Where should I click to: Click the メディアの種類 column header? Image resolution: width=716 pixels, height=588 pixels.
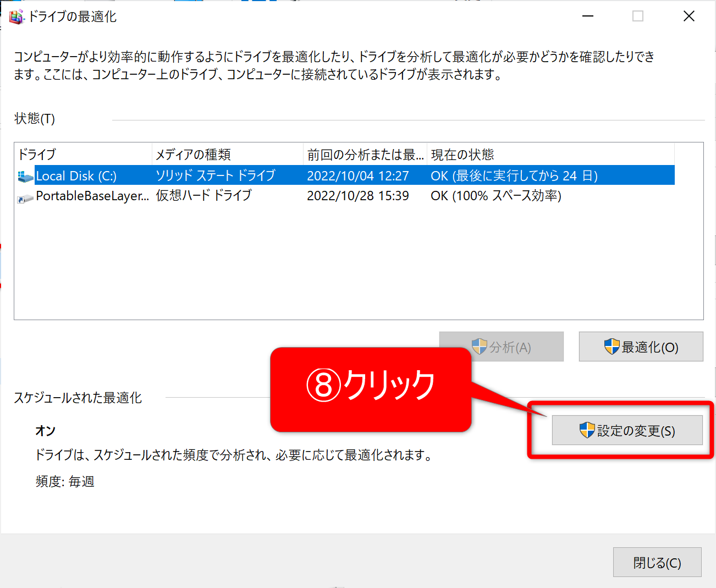(227, 155)
